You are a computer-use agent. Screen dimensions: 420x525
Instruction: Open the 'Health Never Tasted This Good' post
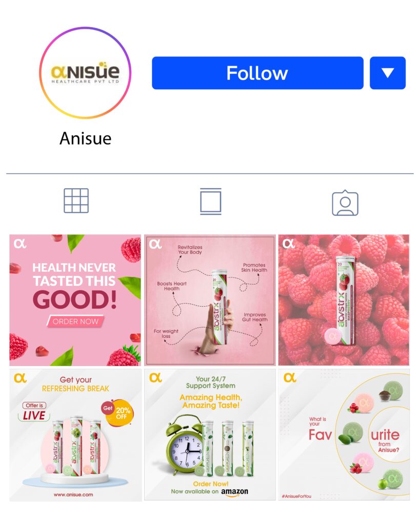[75, 300]
